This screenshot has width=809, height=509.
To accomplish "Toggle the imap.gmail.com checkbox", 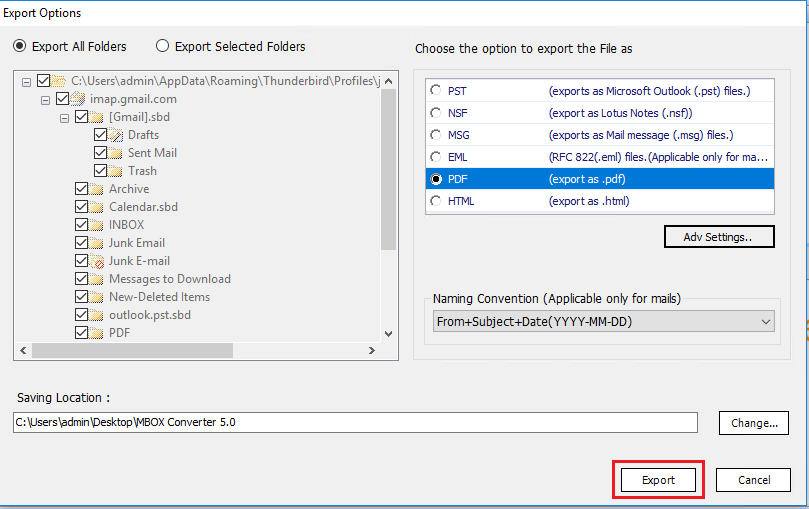I will tap(62, 98).
